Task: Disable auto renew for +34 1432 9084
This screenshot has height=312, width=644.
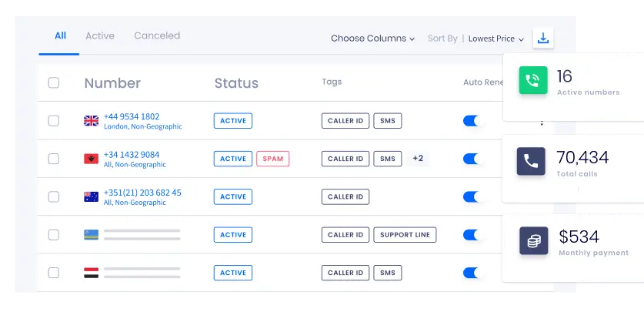Action: [x=470, y=159]
